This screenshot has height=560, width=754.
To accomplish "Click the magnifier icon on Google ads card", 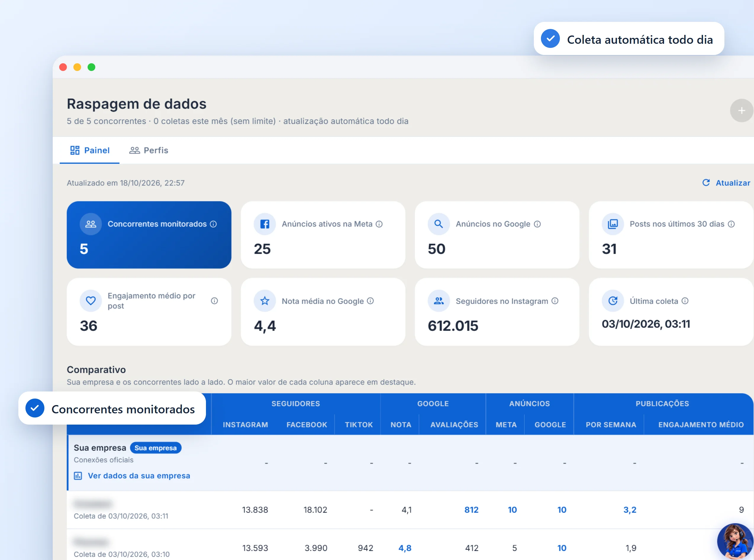I will (439, 224).
